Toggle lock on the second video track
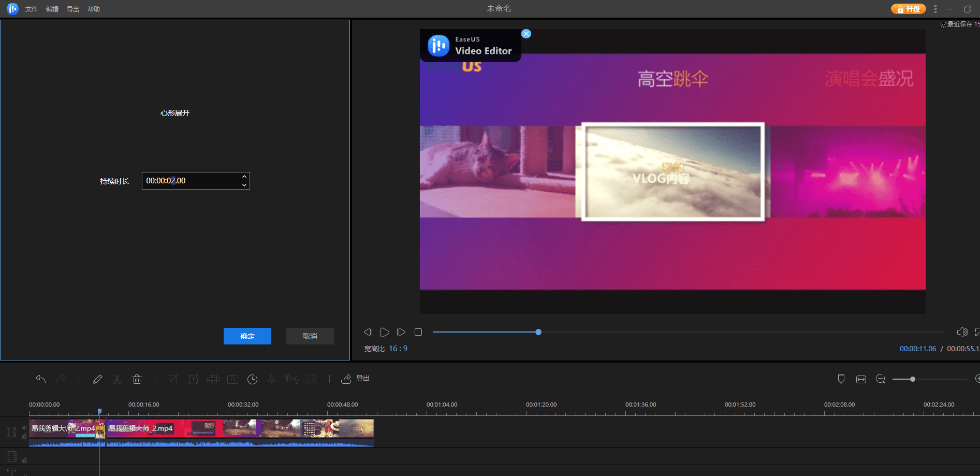Viewport: 980px width, 476px height. (x=24, y=460)
